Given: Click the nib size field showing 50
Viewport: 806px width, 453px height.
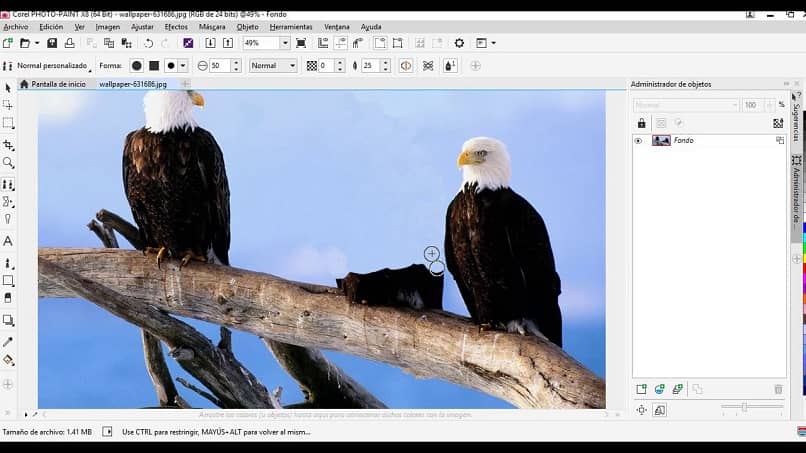Looking at the screenshot, I should (x=218, y=66).
